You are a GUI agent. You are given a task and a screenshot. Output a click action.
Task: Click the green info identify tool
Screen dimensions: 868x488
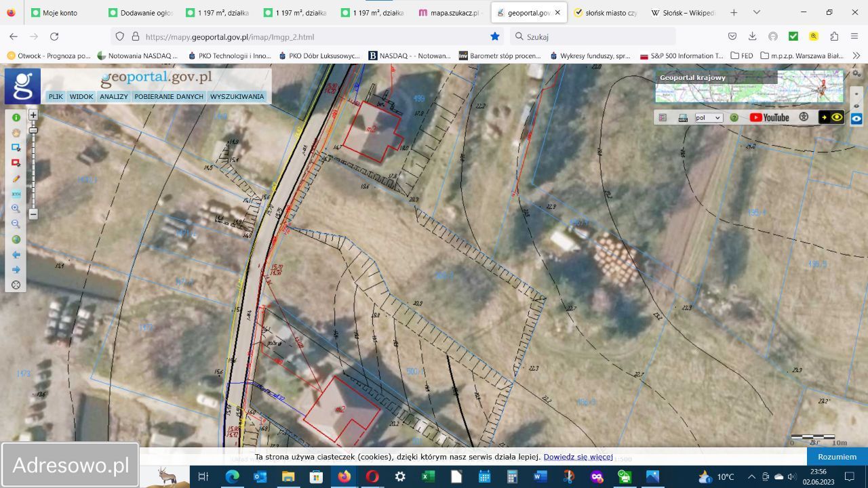coord(16,118)
